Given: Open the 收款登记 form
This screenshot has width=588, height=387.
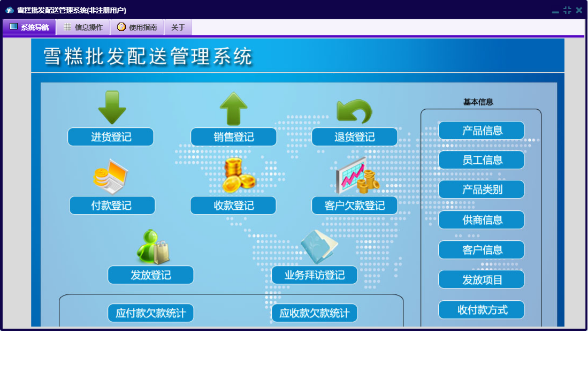Looking at the screenshot, I should 233,206.
